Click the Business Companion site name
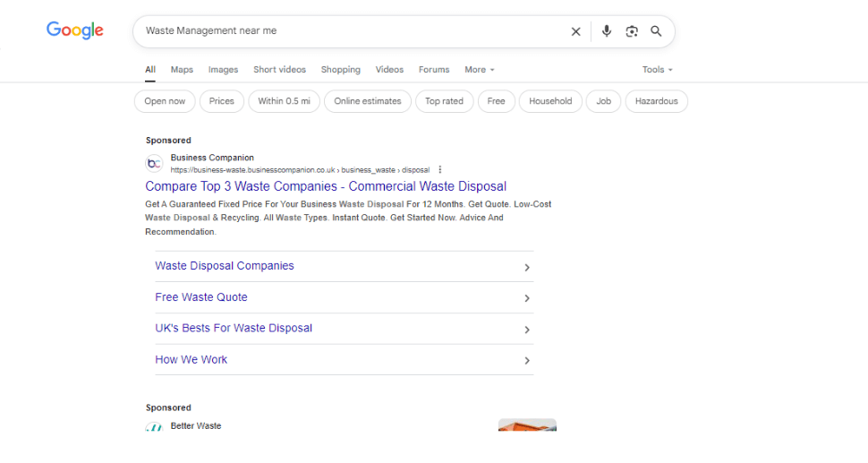The height and width of the screenshot is (463, 868). (212, 158)
